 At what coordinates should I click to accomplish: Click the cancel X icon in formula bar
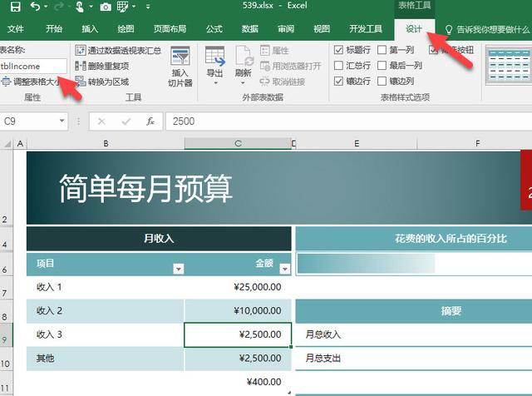point(101,121)
